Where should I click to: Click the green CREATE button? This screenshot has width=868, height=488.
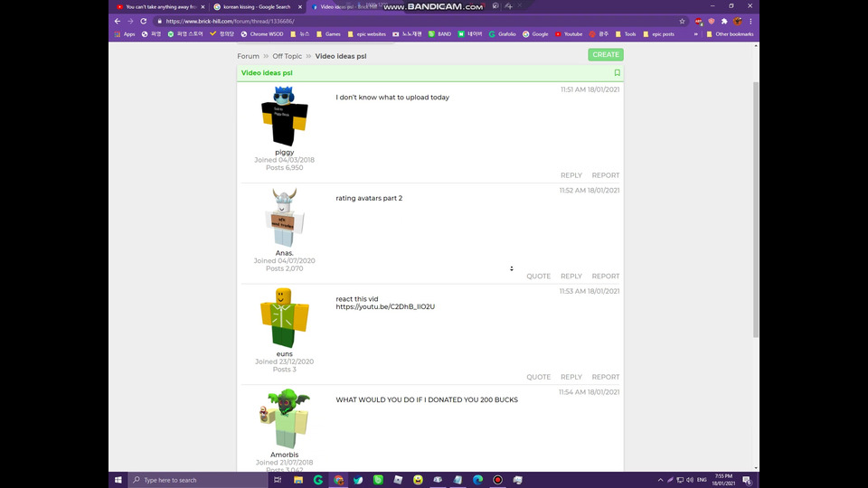click(606, 55)
